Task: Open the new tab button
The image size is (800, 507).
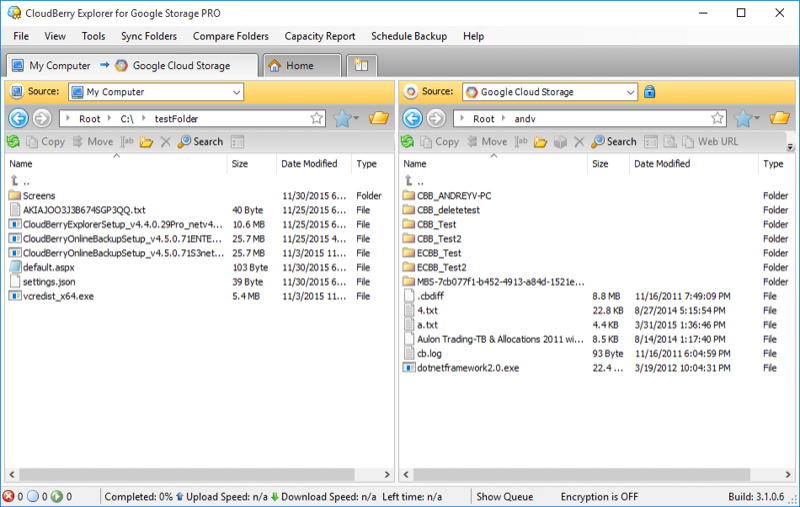Action: pos(361,65)
